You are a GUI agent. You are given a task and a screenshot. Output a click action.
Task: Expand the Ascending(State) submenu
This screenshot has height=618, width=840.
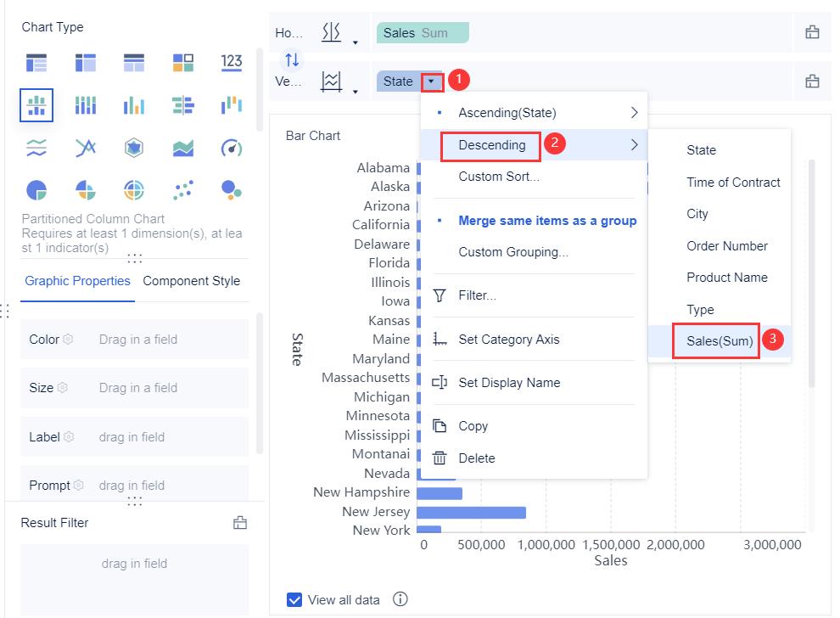507,111
